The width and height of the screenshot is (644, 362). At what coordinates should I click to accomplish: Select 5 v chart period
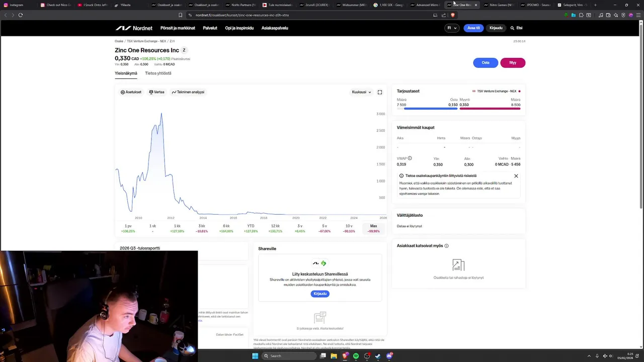(325, 228)
